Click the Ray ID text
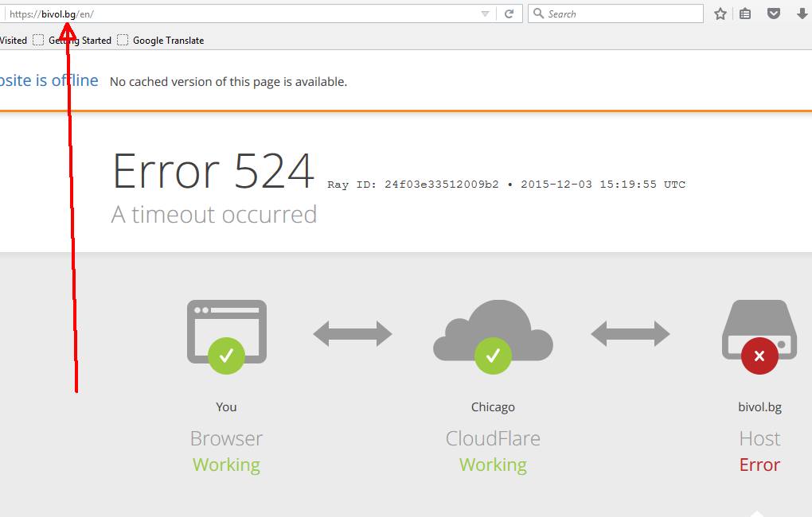 point(506,185)
